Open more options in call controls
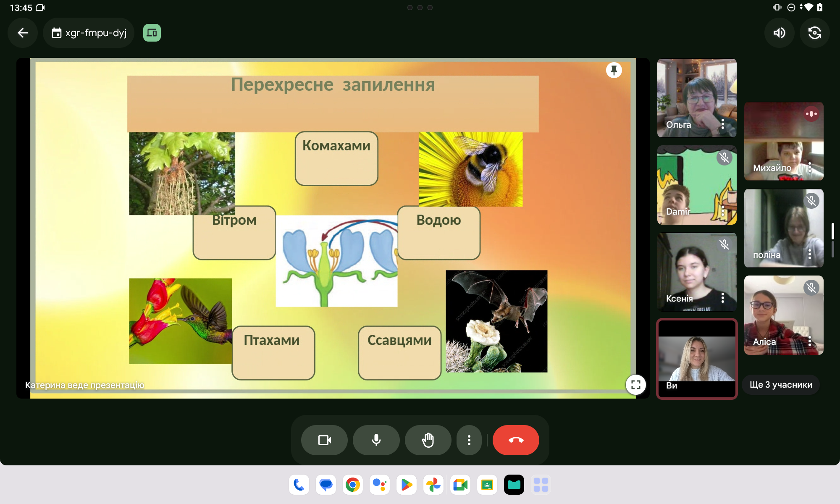This screenshot has width=840, height=504. (x=469, y=440)
